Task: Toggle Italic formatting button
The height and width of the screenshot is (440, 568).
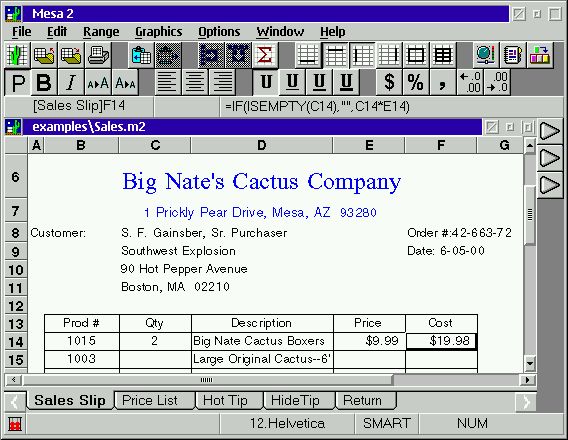Action: click(x=71, y=82)
